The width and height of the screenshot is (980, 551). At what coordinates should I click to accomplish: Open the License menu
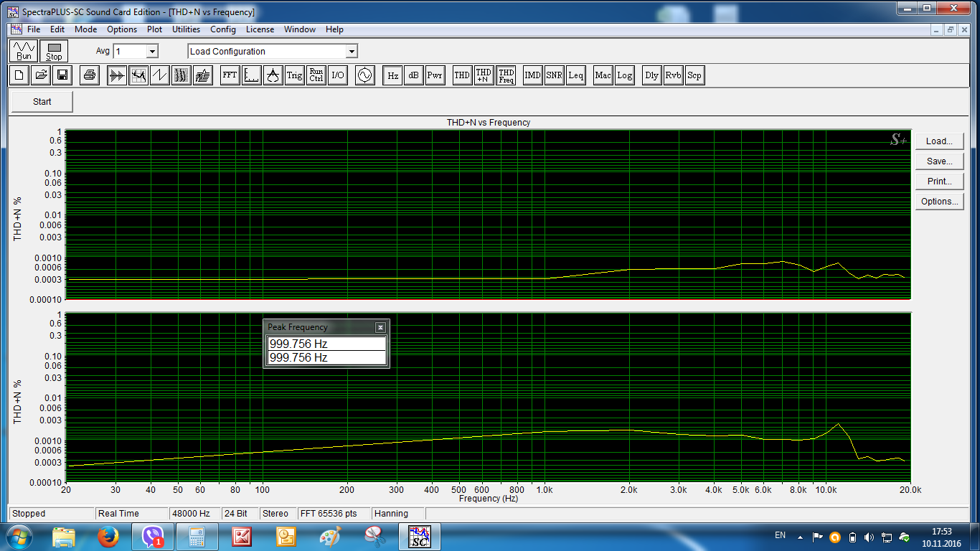click(x=260, y=29)
